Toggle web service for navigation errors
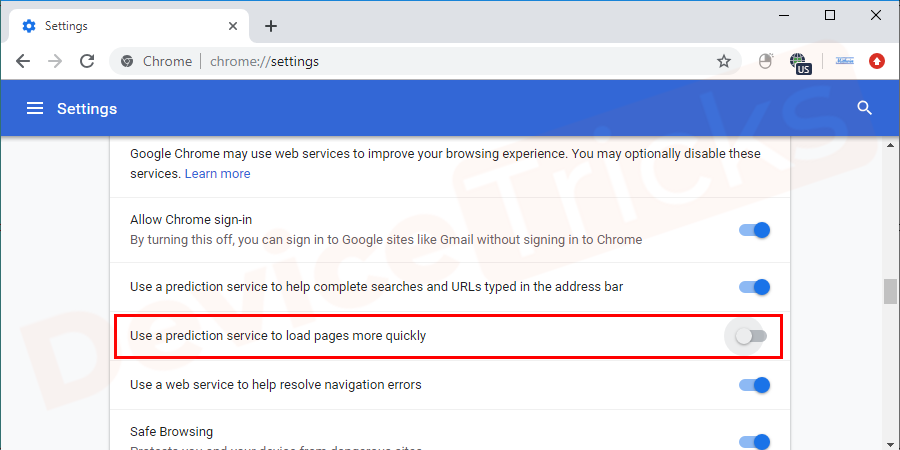The width and height of the screenshot is (900, 450). click(754, 385)
